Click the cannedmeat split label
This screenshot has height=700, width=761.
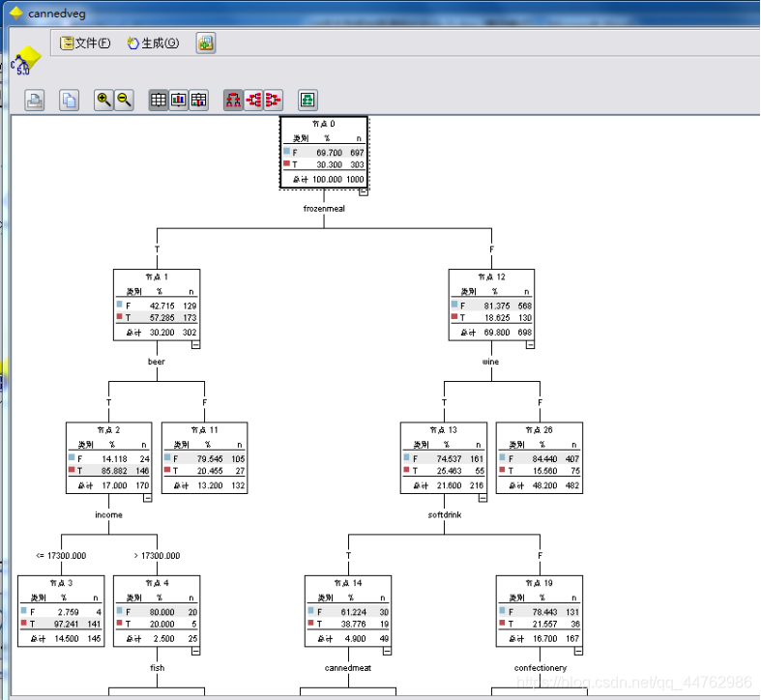[348, 668]
